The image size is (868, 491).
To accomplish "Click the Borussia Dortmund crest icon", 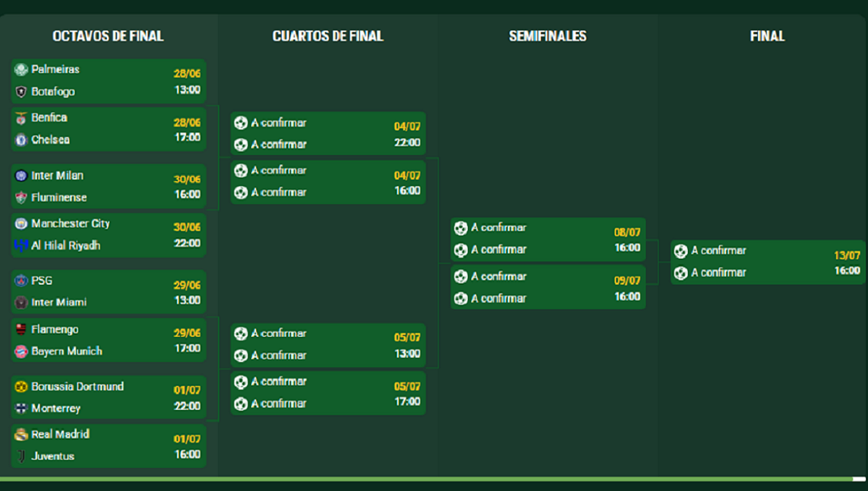I will [21, 386].
